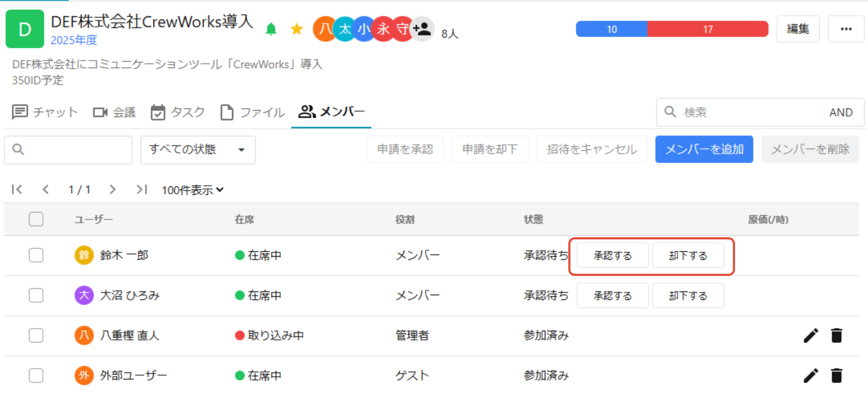Go to last page arrow icon
The width and height of the screenshot is (868, 394).
(142, 189)
